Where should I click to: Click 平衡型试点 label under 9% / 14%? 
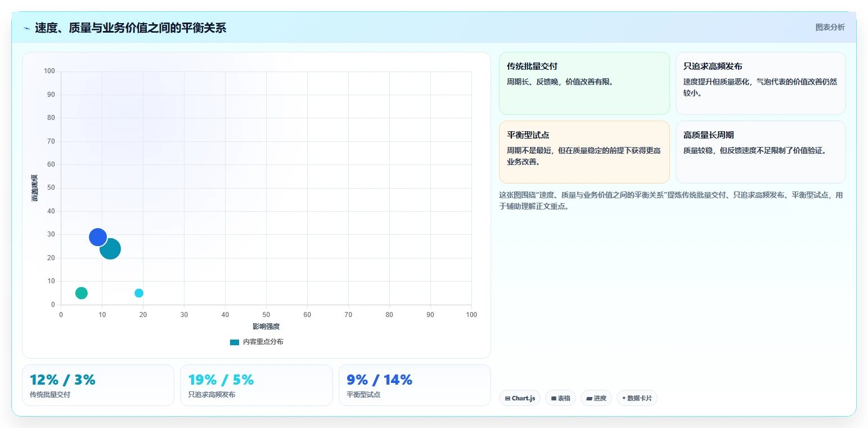pos(363,395)
